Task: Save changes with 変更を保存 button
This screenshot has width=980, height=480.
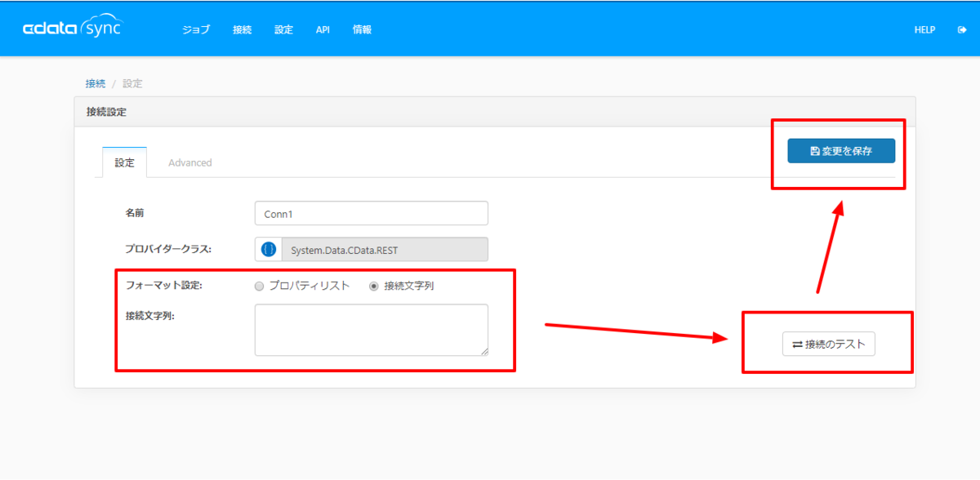Action: tap(841, 151)
